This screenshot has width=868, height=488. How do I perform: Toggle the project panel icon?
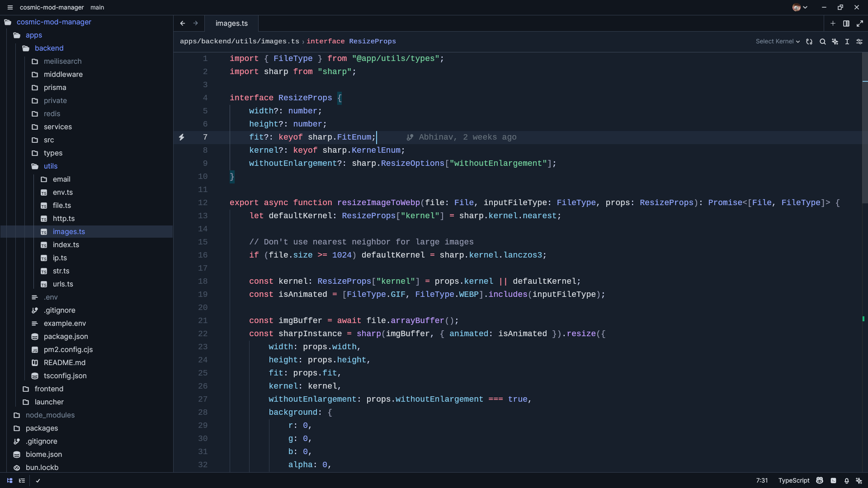click(x=9, y=480)
